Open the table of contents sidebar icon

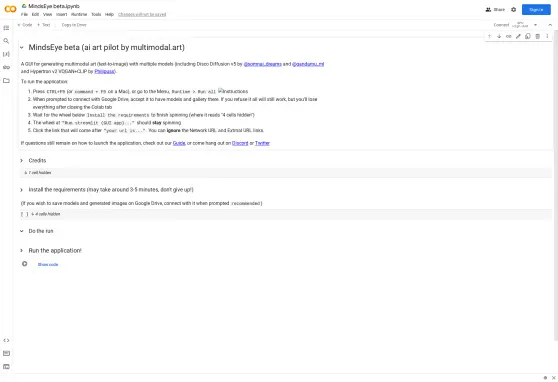[x=6, y=28]
